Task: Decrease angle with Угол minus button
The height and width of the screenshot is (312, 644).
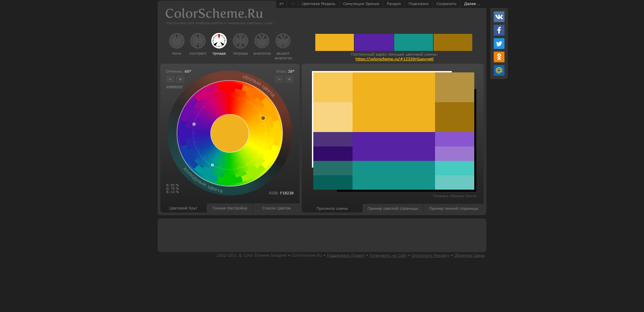Action: (x=279, y=79)
